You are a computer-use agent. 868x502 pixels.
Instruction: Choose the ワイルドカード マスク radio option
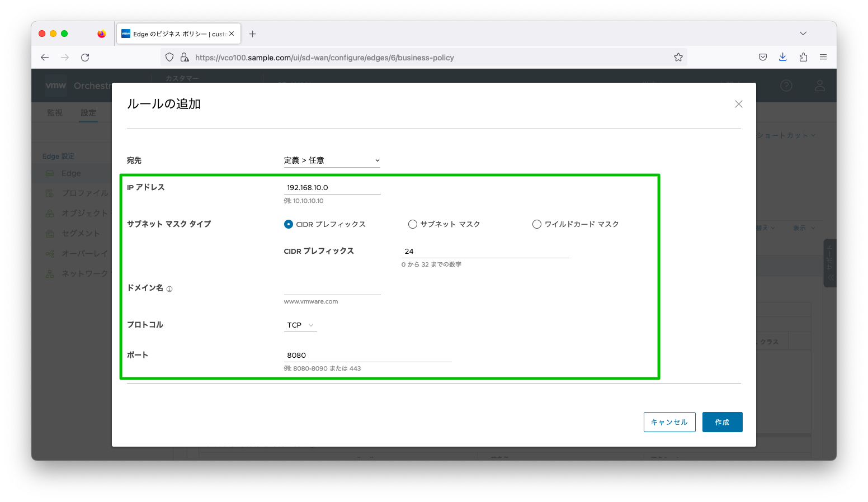[537, 224]
